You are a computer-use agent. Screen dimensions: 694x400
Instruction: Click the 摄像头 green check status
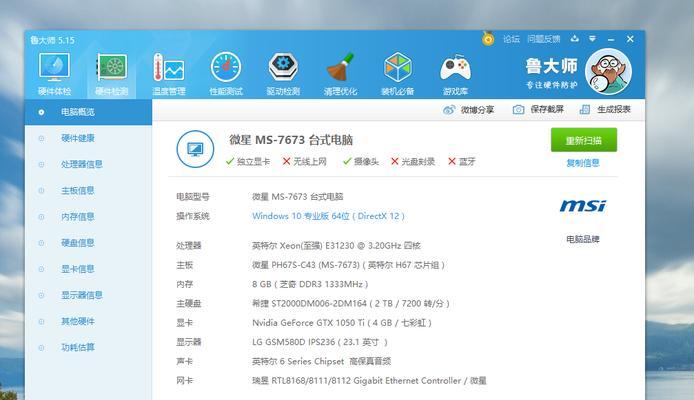point(361,162)
